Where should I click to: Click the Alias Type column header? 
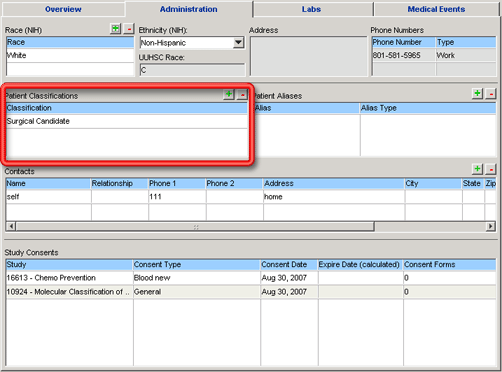pyautogui.click(x=428, y=108)
